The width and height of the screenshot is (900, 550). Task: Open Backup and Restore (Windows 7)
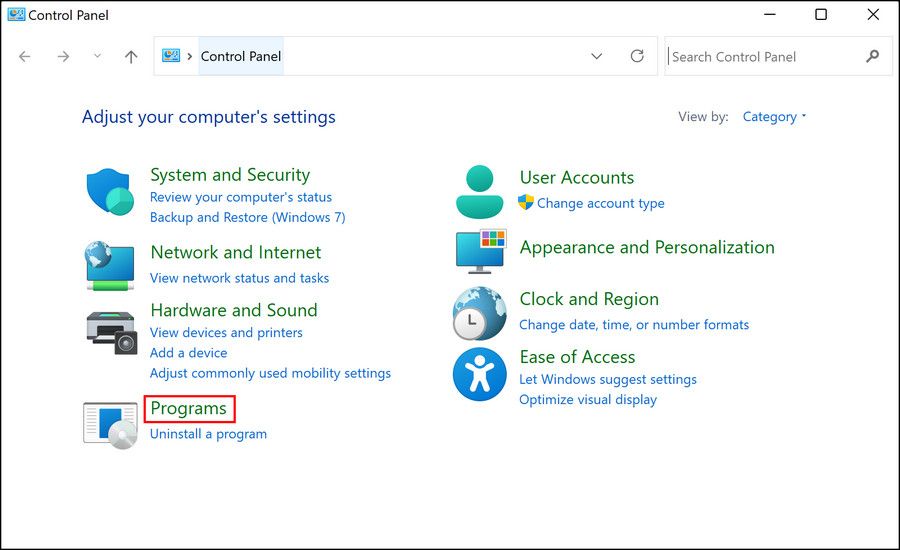(x=247, y=217)
